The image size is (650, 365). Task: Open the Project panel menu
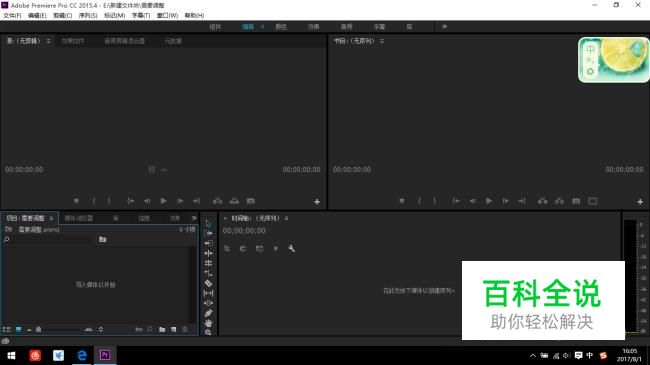point(51,218)
